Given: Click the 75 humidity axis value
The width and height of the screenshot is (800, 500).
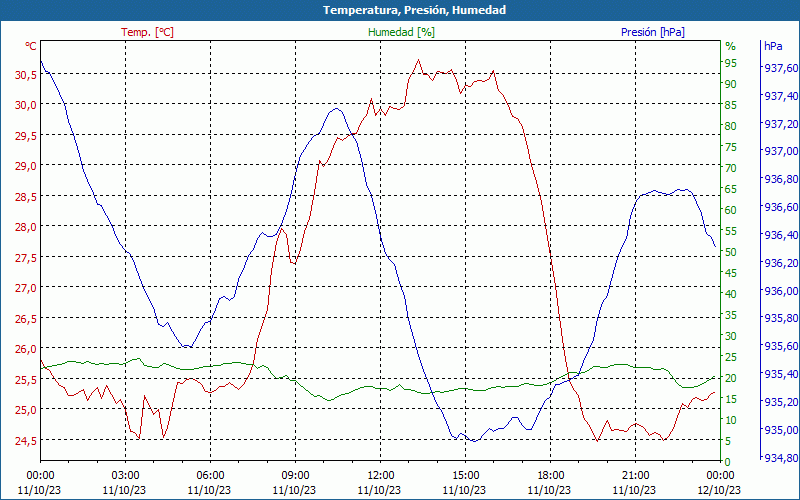Looking at the screenshot, I should click(731, 147).
